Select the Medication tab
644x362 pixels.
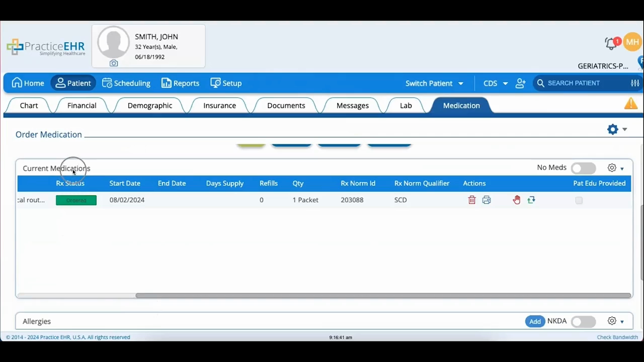tap(461, 105)
